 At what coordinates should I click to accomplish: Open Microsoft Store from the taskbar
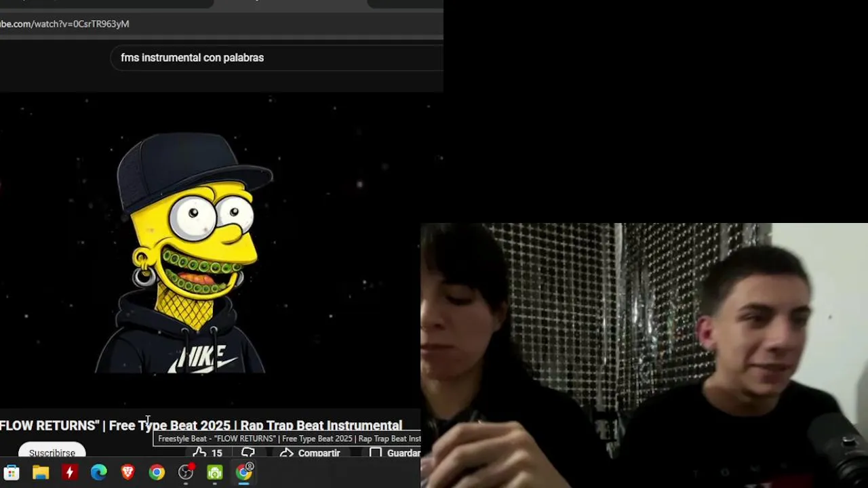pyautogui.click(x=12, y=472)
